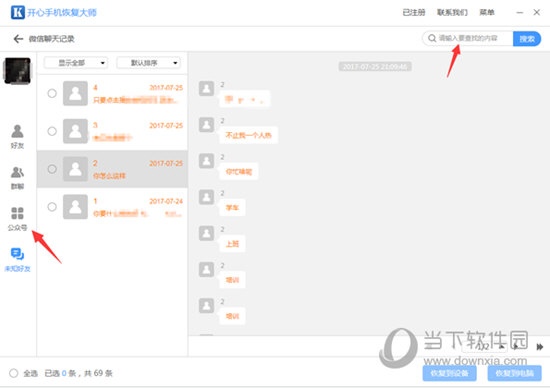Viewport: 550px width, 388px height.
Task: Click the 不止我一个人热 message bubble
Action: pyautogui.click(x=248, y=135)
